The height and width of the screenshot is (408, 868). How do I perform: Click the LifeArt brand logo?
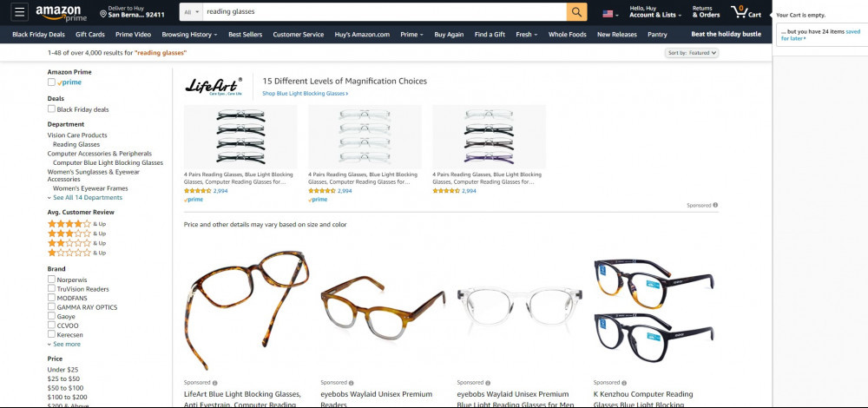[214, 86]
